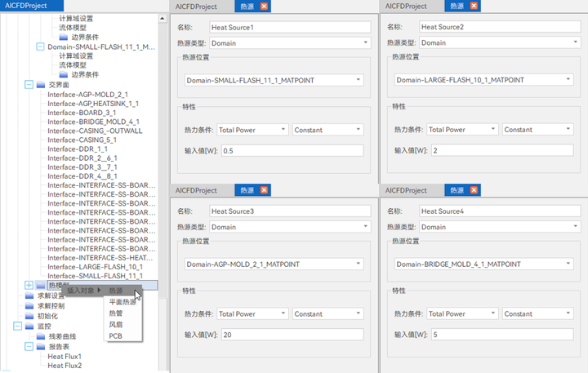Screen dimensions: 588x373
Task: Select Interface-LARGE-FLASH_10_1 in the tree
Action: coord(95,267)
